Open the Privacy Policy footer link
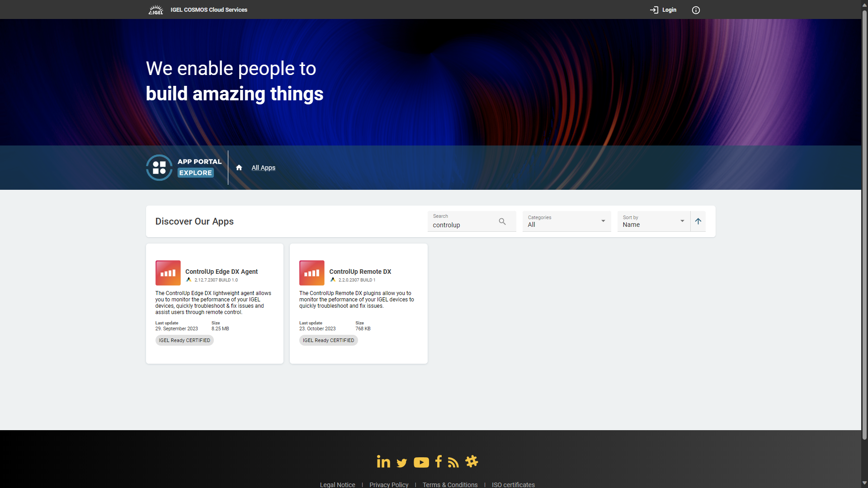The width and height of the screenshot is (868, 488). 388,484
